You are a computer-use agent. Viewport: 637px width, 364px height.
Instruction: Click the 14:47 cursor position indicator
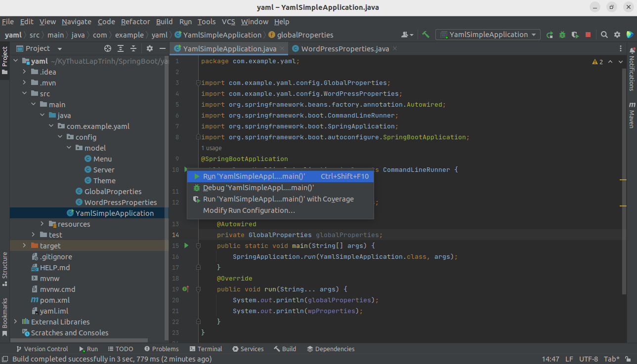(x=551, y=359)
